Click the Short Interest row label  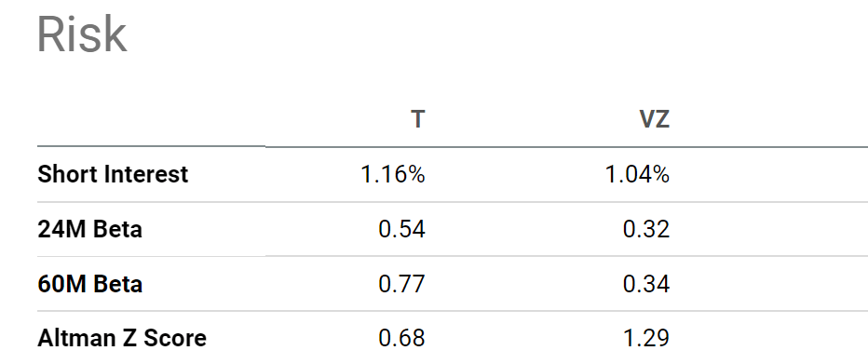tap(113, 174)
